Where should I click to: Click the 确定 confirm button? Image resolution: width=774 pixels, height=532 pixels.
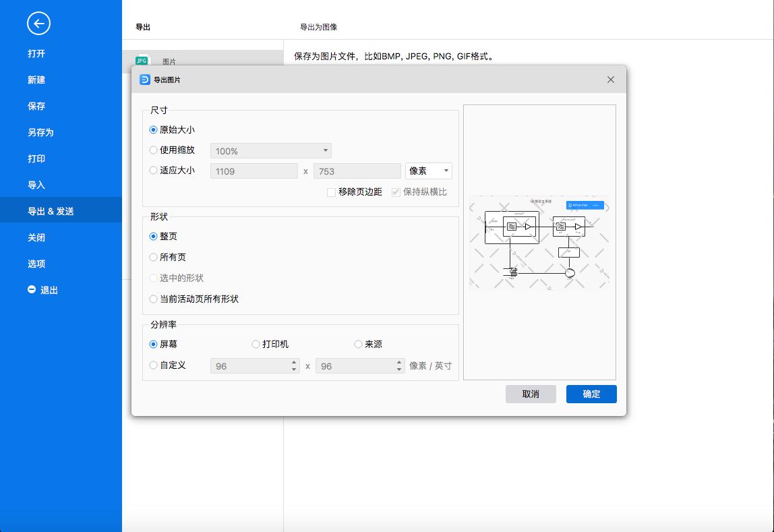(591, 394)
